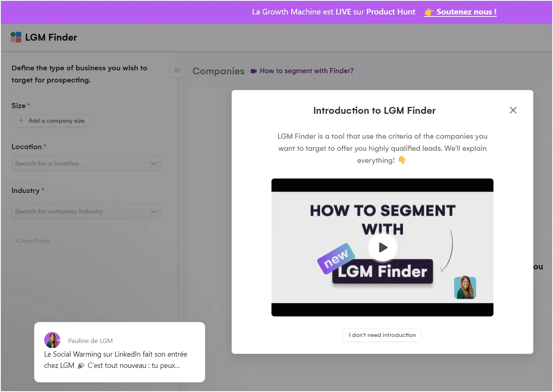Click the presenter photo in video thumbnail
Screen dimensions: 553x392
tap(465, 287)
